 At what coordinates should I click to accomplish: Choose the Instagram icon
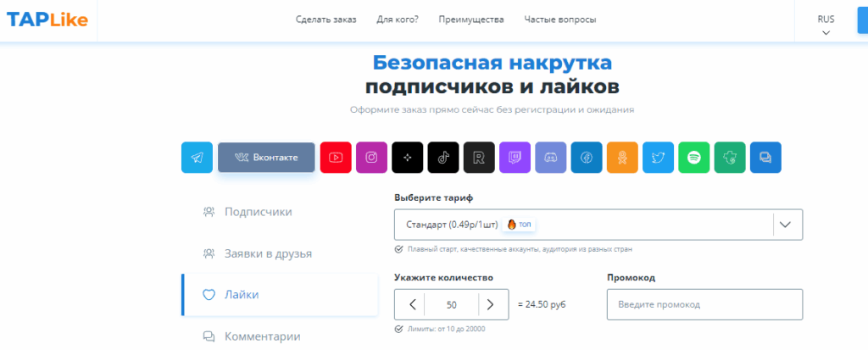pyautogui.click(x=371, y=158)
